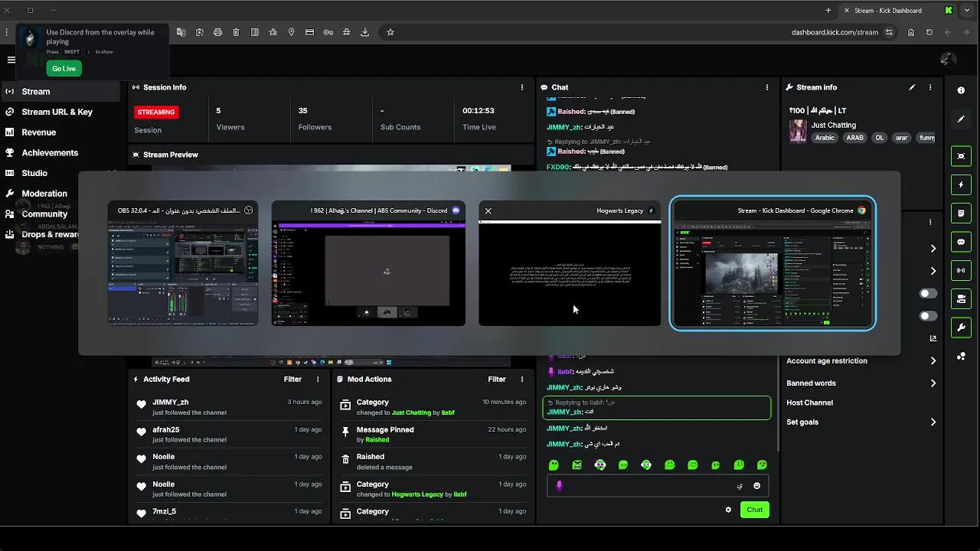This screenshot has height=551, width=980.
Task: Switch to the Discord window thumbnail
Action: click(x=368, y=263)
